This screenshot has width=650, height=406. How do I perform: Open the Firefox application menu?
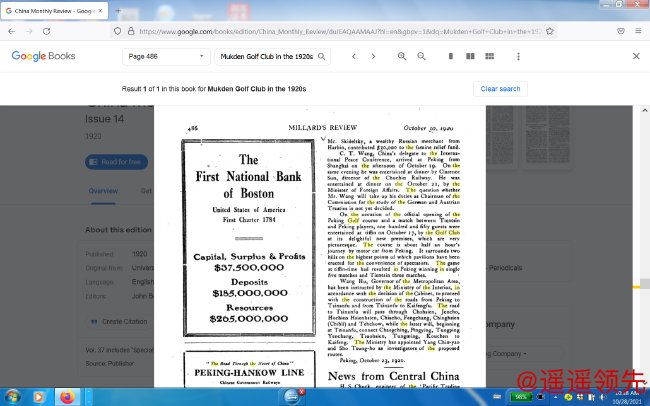tap(636, 31)
